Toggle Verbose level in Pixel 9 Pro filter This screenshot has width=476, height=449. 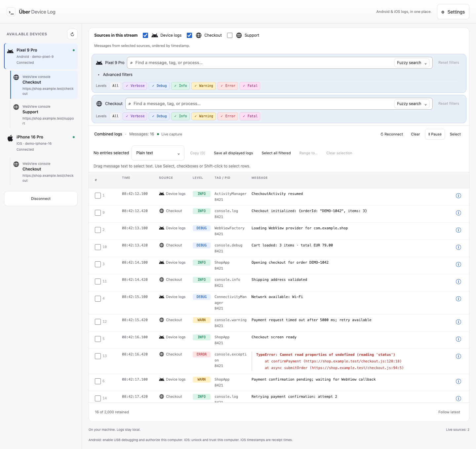click(135, 86)
